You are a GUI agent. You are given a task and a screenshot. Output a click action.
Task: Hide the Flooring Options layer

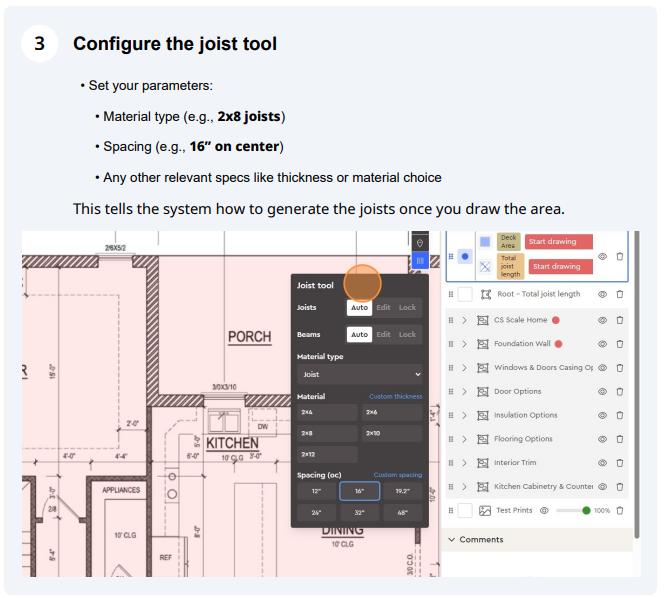[602, 439]
